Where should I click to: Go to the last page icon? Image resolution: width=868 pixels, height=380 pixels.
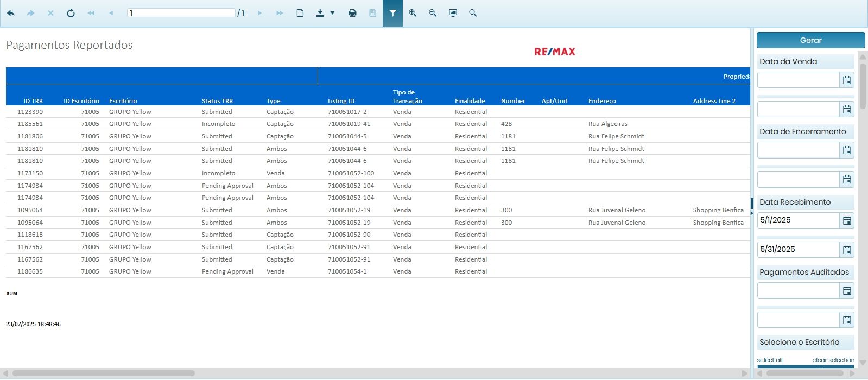coord(280,13)
